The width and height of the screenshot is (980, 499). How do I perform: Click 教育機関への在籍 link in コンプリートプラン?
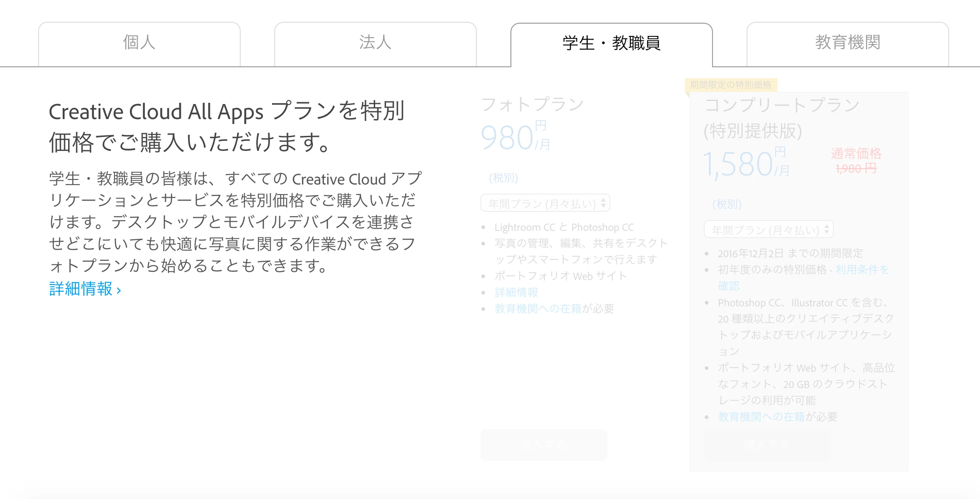(x=761, y=417)
